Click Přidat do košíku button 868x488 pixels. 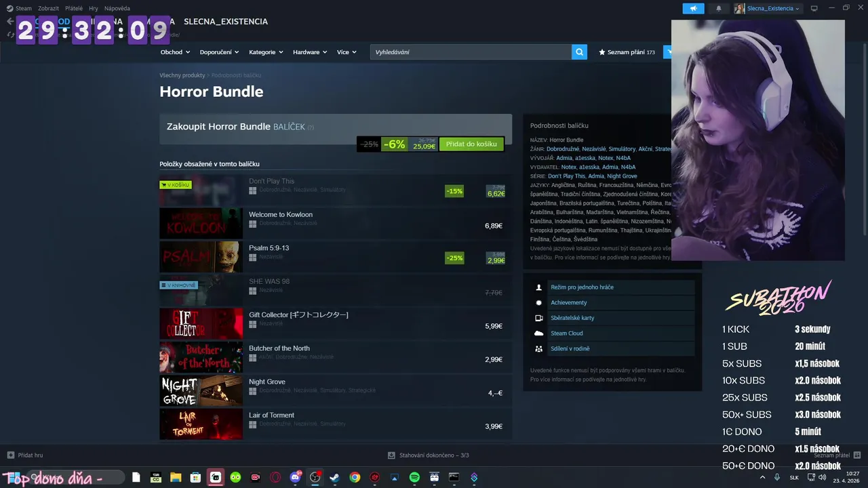pos(471,144)
